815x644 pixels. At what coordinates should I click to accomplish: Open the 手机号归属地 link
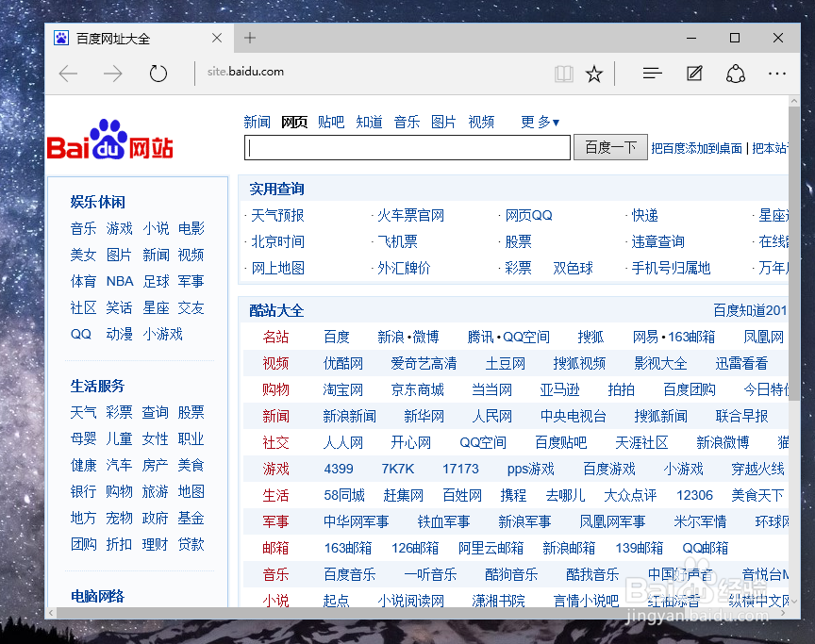click(671, 269)
